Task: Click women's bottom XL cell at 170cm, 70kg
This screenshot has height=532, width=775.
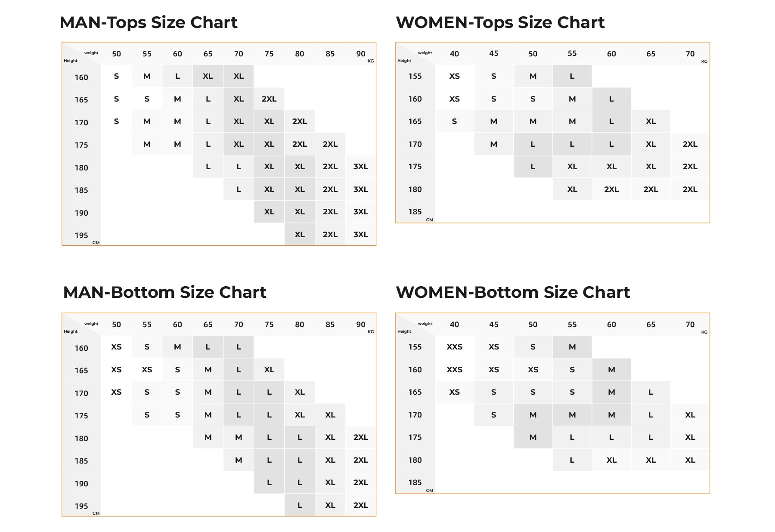Action: [x=690, y=415]
